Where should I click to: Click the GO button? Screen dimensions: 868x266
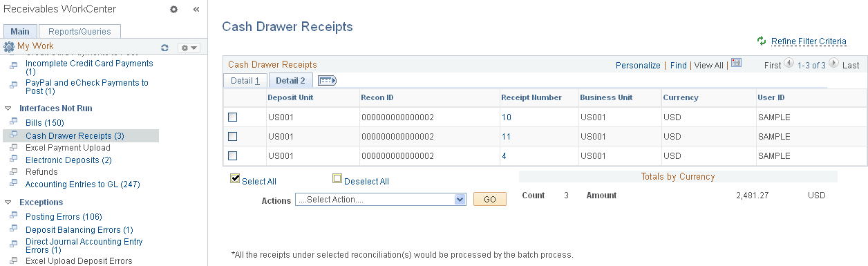click(490, 199)
